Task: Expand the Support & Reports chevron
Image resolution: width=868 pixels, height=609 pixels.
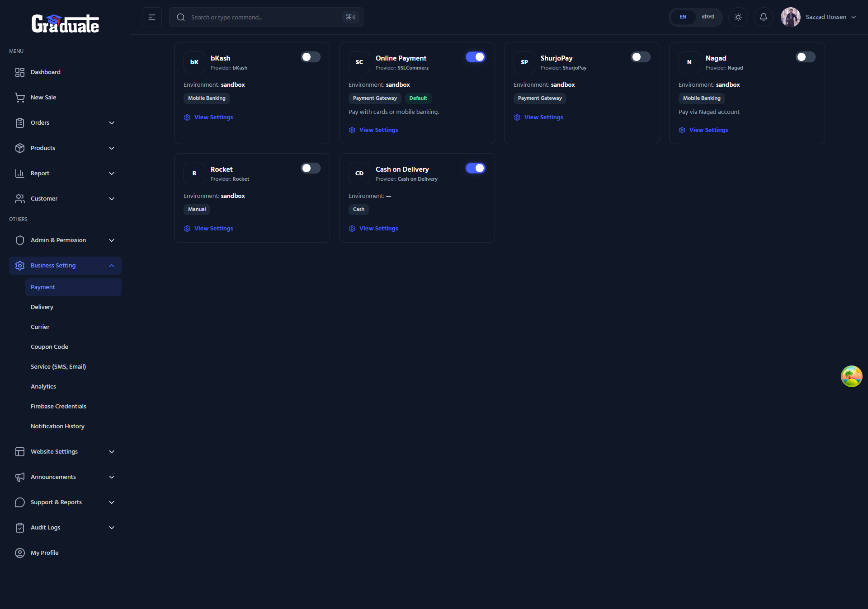Action: point(112,502)
